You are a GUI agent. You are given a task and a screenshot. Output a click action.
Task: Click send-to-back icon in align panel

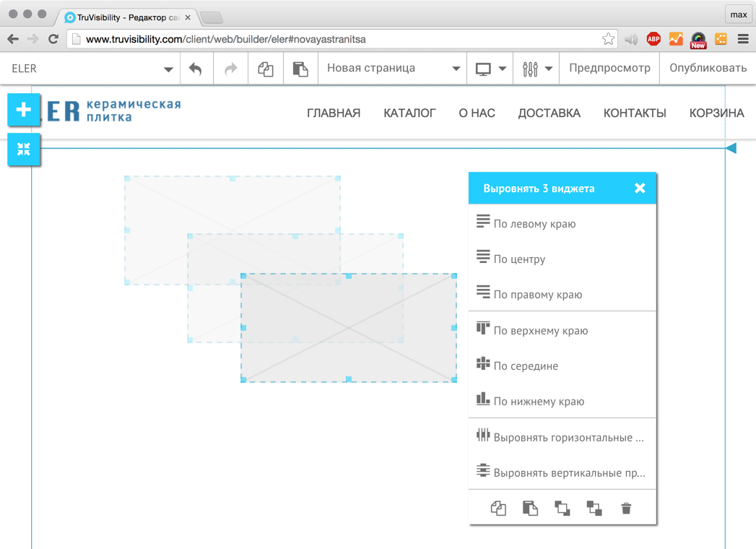594,508
